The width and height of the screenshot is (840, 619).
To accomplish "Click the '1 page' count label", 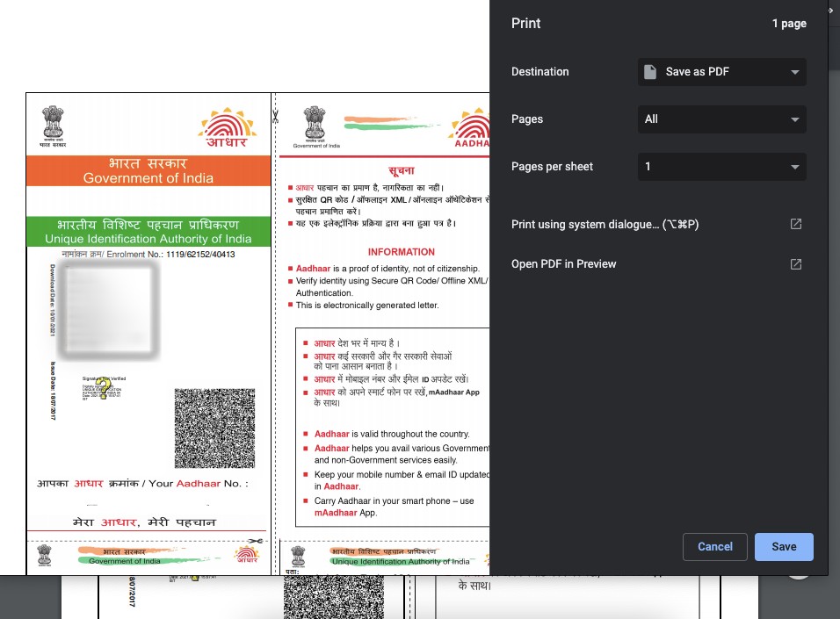I will 789,24.
